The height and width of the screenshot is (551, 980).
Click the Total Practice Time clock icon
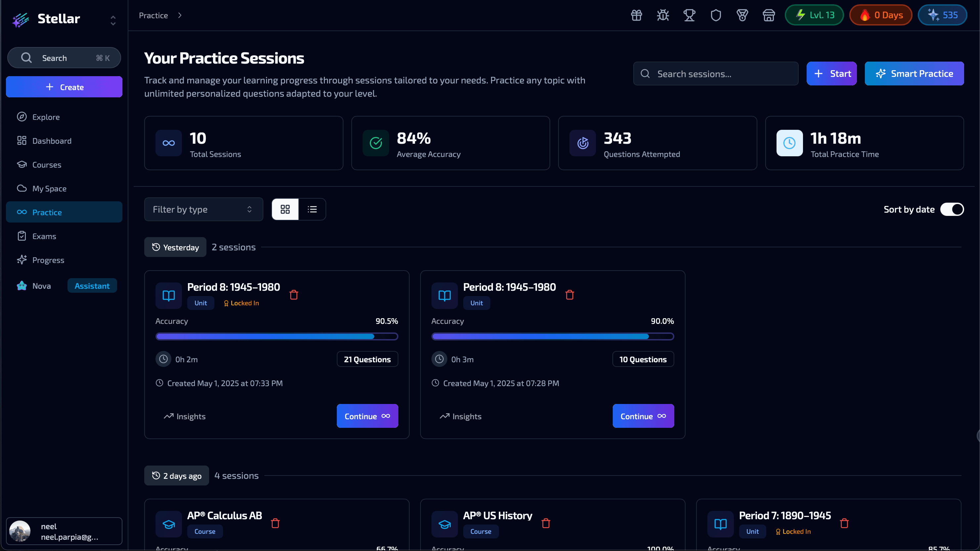click(x=790, y=143)
